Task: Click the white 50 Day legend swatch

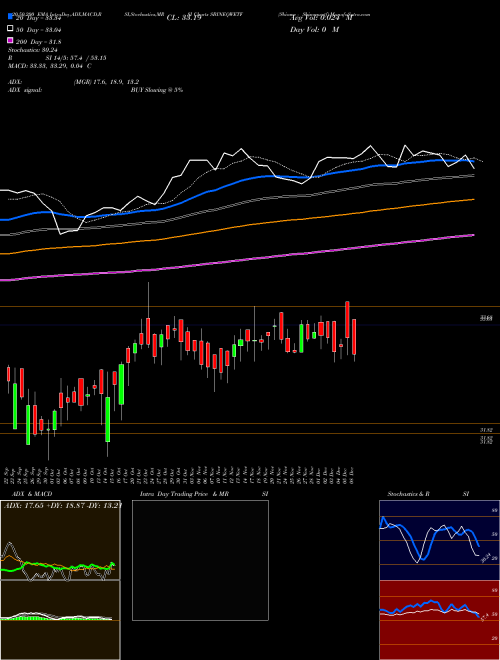Action: pos(10,29)
